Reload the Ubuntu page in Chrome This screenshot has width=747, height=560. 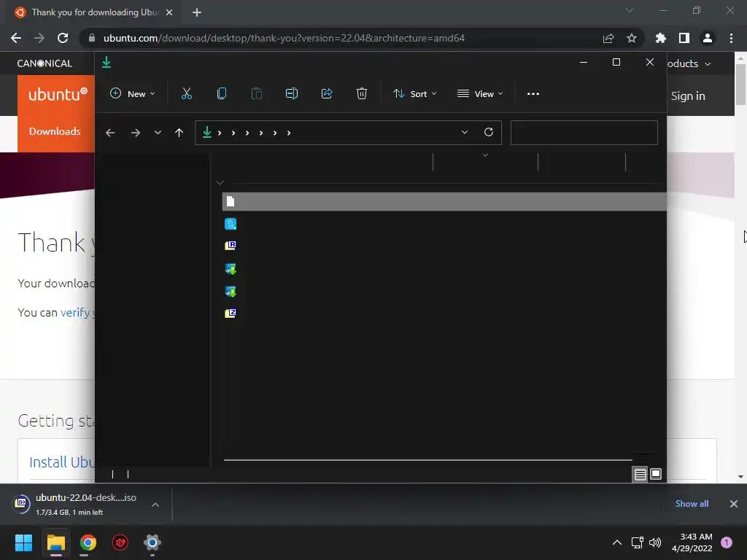(x=63, y=38)
